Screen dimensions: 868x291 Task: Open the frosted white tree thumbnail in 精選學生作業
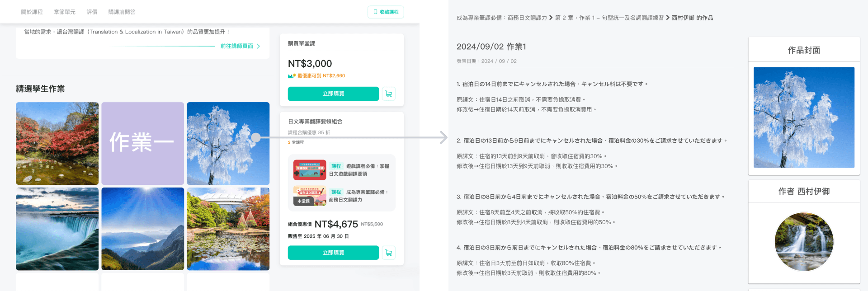228,143
